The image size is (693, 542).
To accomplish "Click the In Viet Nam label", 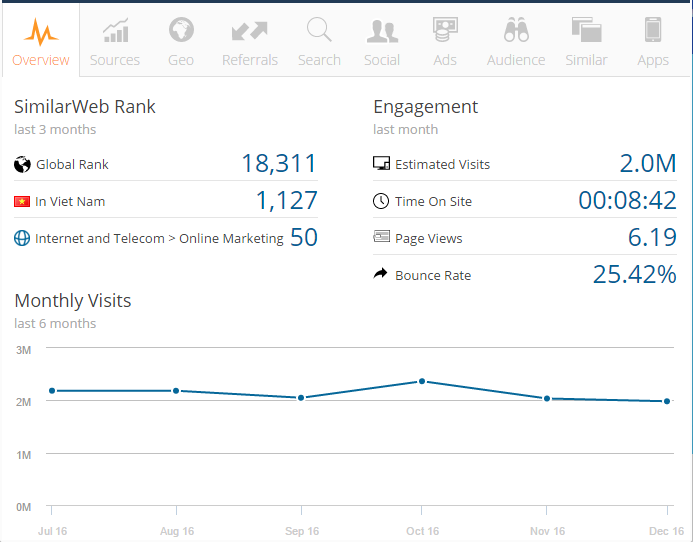I will tap(70, 202).
